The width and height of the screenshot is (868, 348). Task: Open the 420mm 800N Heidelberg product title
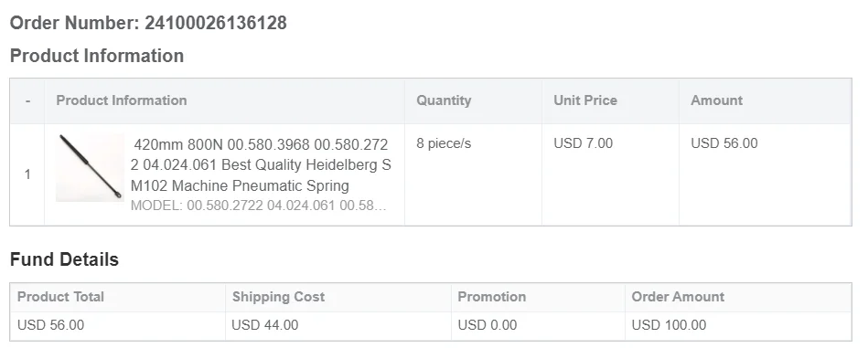pos(261,165)
